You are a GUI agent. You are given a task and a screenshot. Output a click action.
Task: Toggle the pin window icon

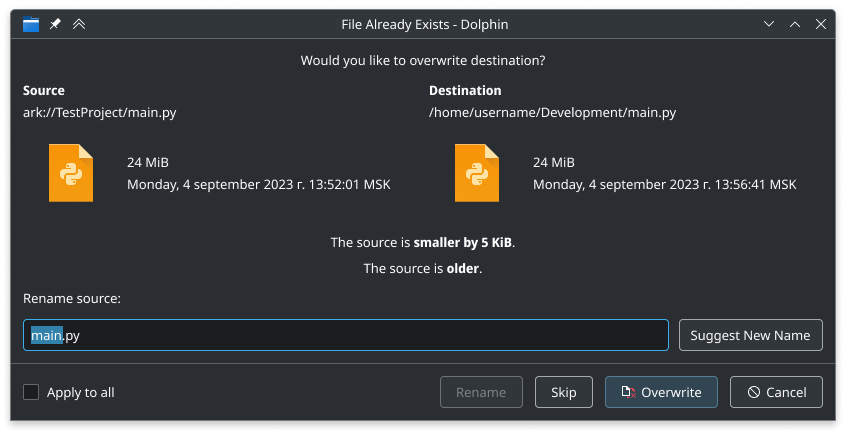coord(55,24)
